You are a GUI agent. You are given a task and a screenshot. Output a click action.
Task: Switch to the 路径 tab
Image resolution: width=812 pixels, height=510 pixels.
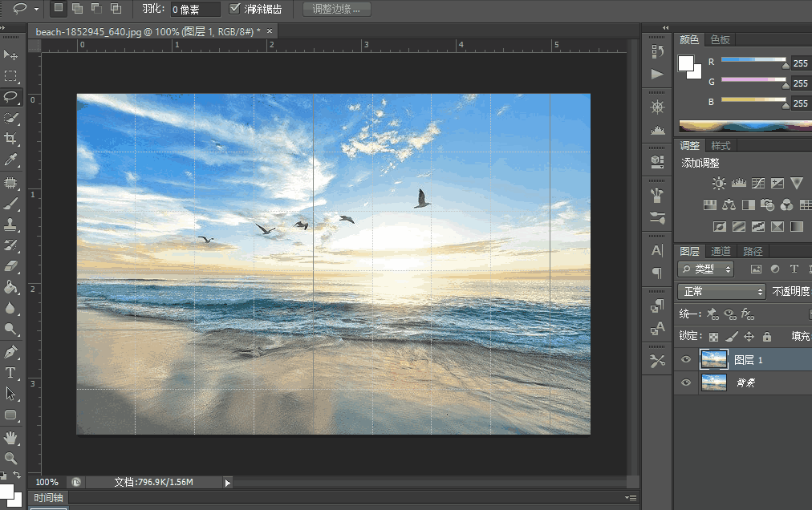tap(753, 251)
